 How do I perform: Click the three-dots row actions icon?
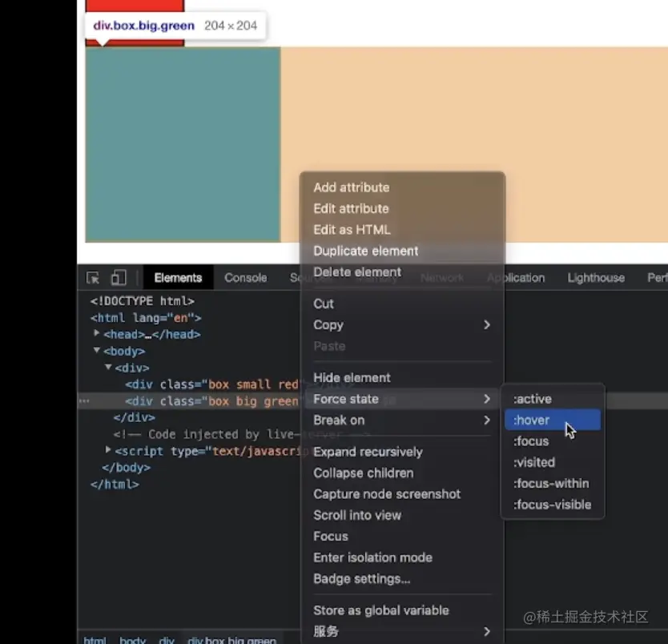84,400
